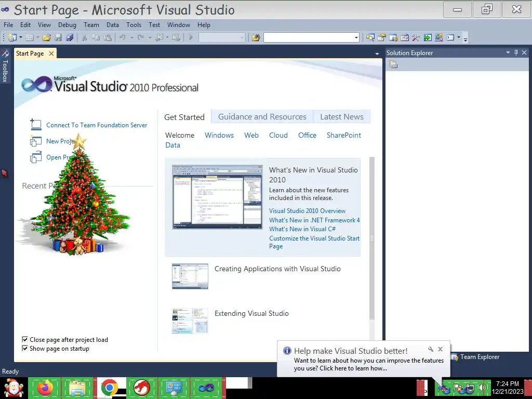Click the wrench icon in the help notification
532x399 pixels.
pyautogui.click(x=431, y=349)
